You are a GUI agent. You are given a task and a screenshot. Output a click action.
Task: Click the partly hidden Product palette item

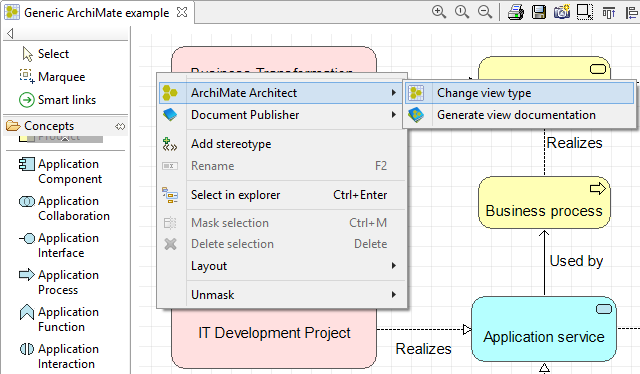pos(60,138)
